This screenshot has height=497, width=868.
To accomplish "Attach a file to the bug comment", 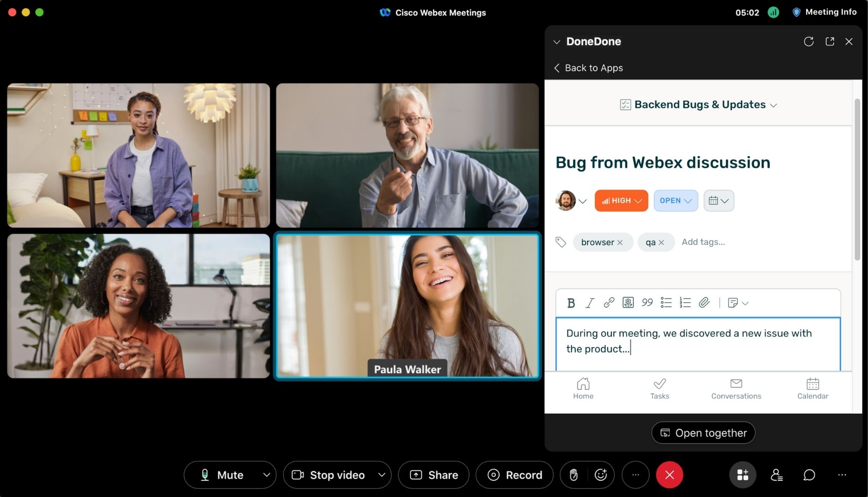I will click(704, 302).
